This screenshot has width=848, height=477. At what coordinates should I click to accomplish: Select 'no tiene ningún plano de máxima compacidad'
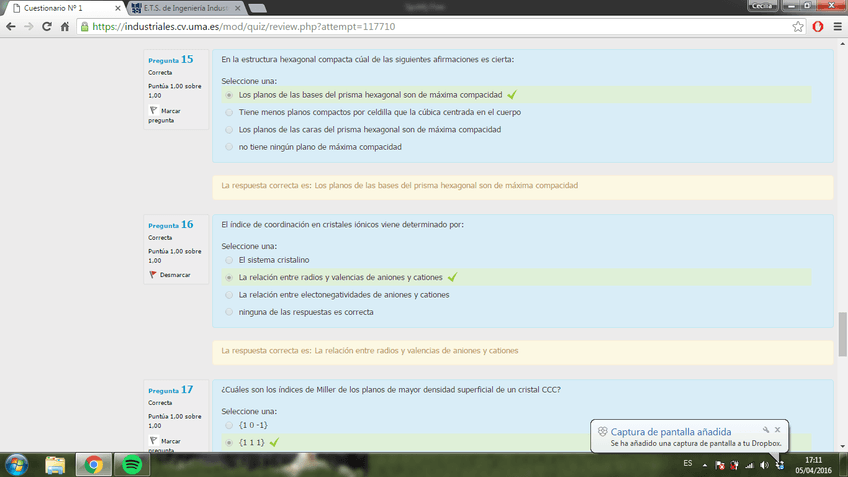point(230,147)
